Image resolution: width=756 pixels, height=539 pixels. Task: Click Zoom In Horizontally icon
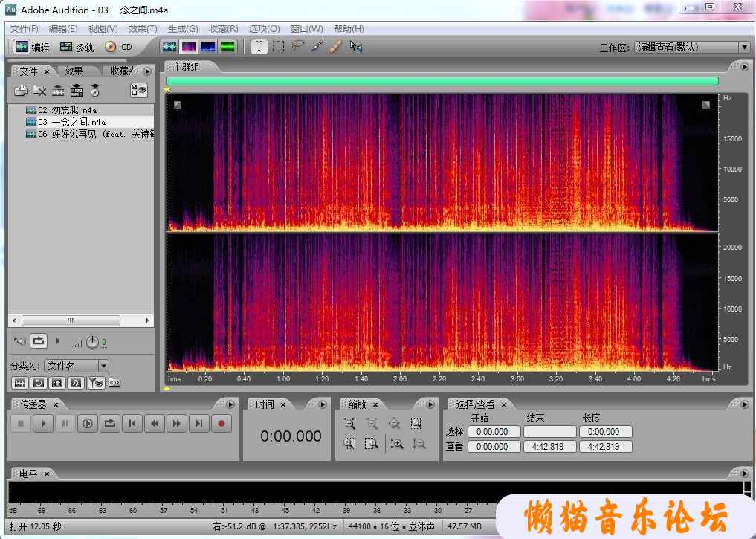349,423
